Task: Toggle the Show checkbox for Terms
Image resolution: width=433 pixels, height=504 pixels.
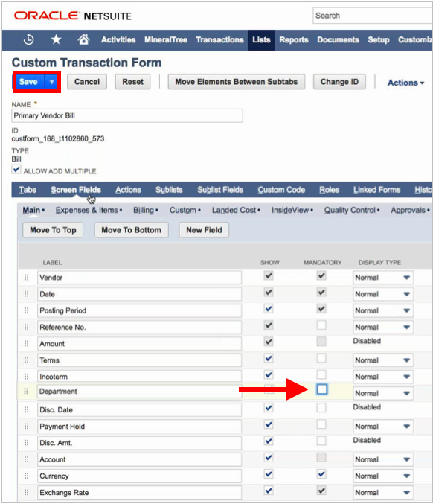Action: [269, 358]
